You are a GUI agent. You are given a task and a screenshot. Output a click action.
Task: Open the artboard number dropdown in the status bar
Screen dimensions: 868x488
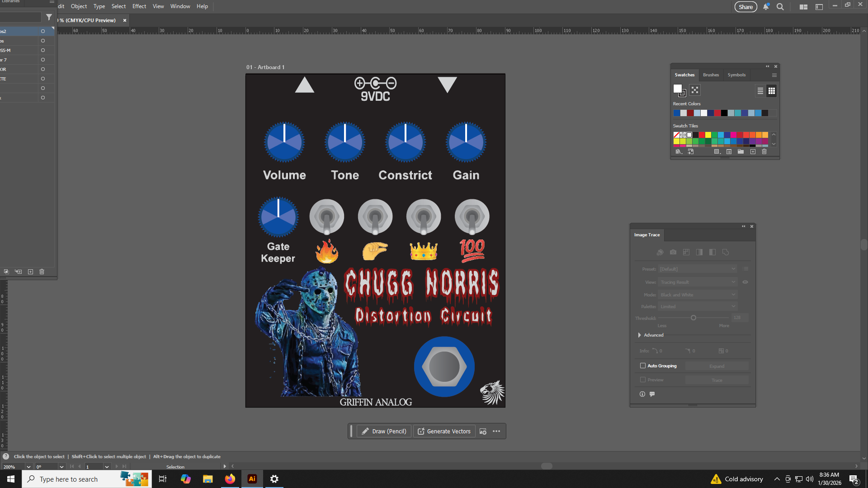pos(107,467)
